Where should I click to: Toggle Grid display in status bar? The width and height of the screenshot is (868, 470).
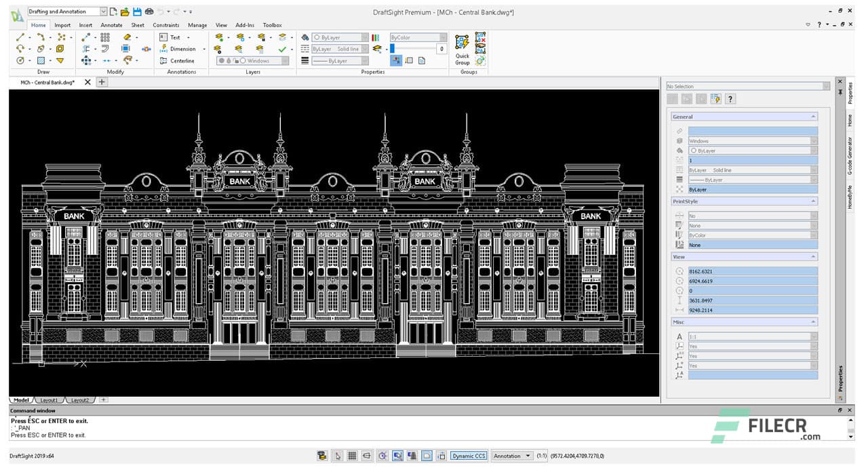tap(352, 456)
